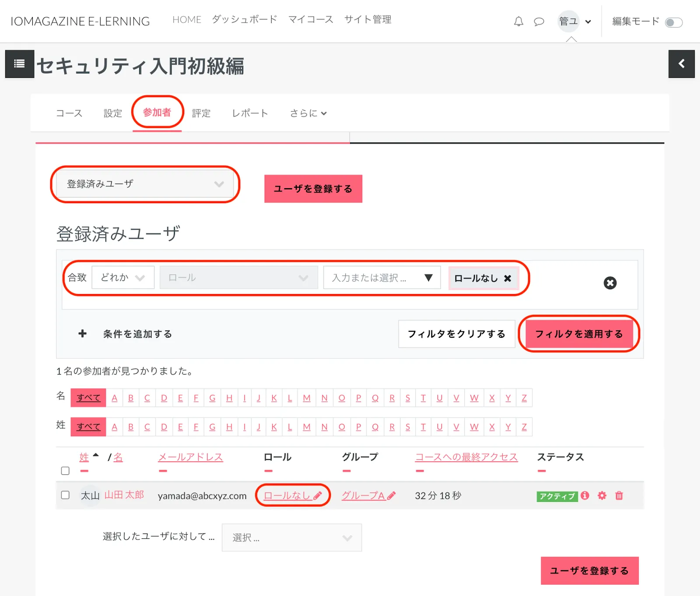Image resolution: width=700 pixels, height=596 pixels.
Task: Open the 選択したユーザに対して action dropdown
Action: [x=291, y=538]
